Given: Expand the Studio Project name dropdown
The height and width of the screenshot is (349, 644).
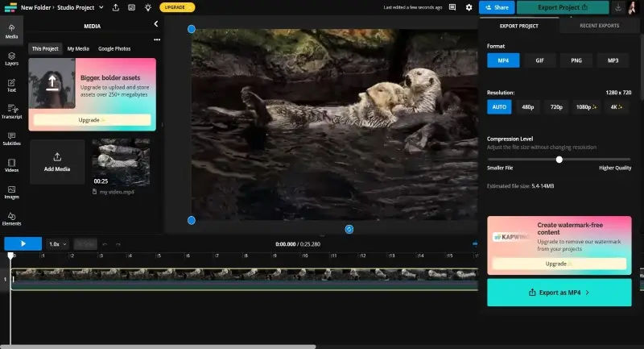Looking at the screenshot, I should click(x=101, y=7).
